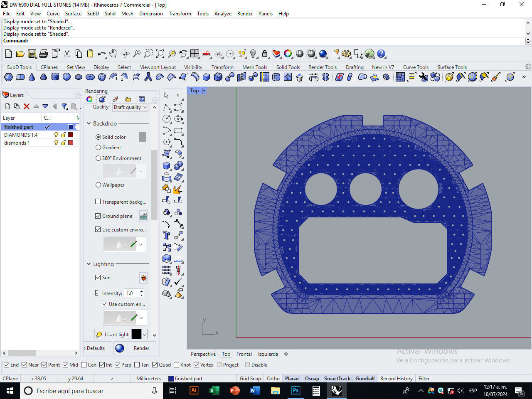Click the padlock Lock objects icon
Image resolution: width=532 pixels, height=399 pixels.
[x=265, y=54]
